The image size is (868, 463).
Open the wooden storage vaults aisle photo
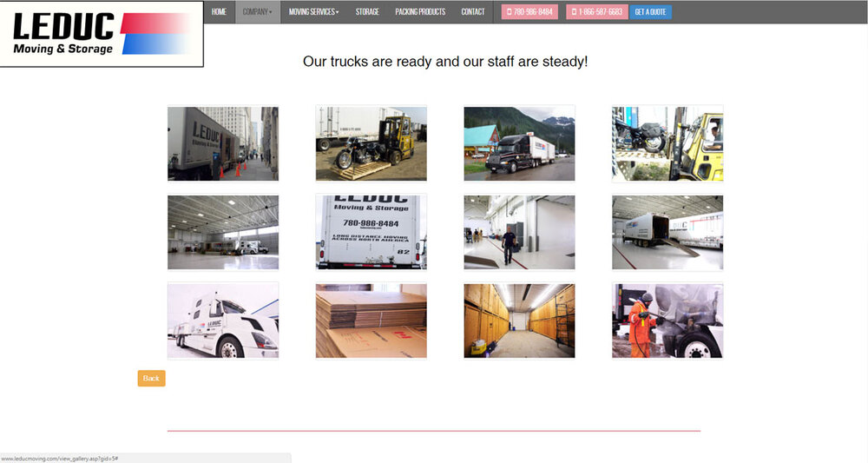click(x=519, y=321)
